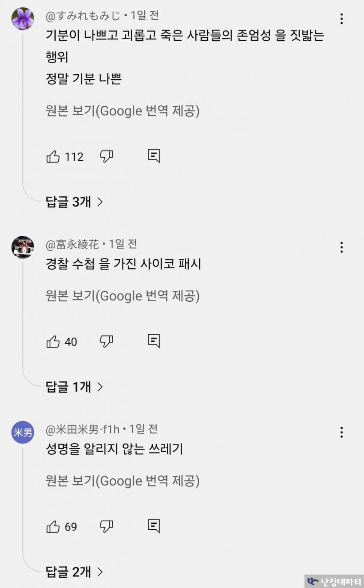Expand the 답글 2개 replies
Viewport: 364px width, 588px height.
pos(75,572)
